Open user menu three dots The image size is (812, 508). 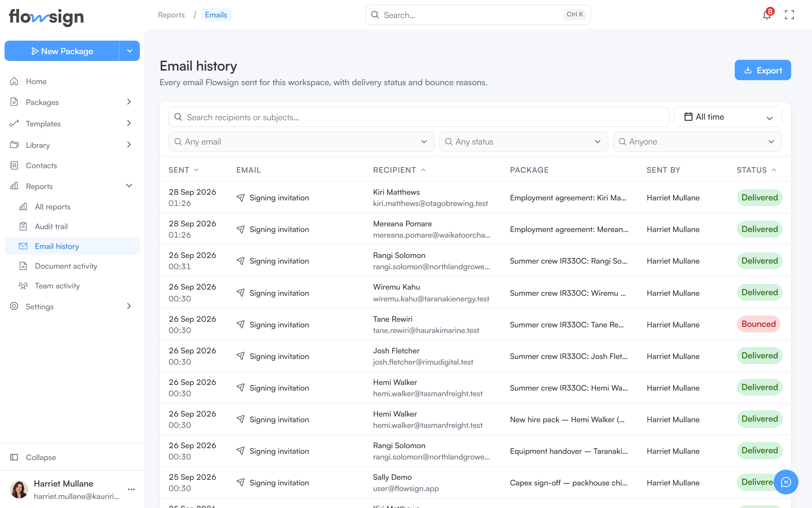pos(131,489)
